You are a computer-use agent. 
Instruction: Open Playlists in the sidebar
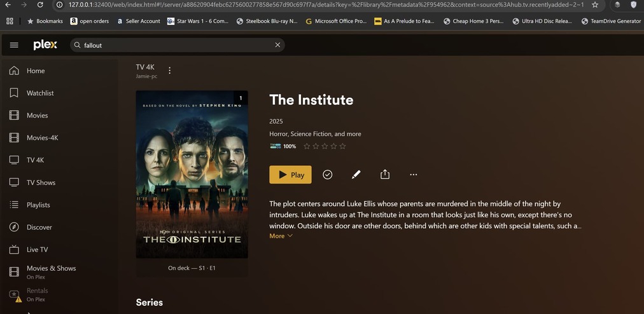point(38,205)
